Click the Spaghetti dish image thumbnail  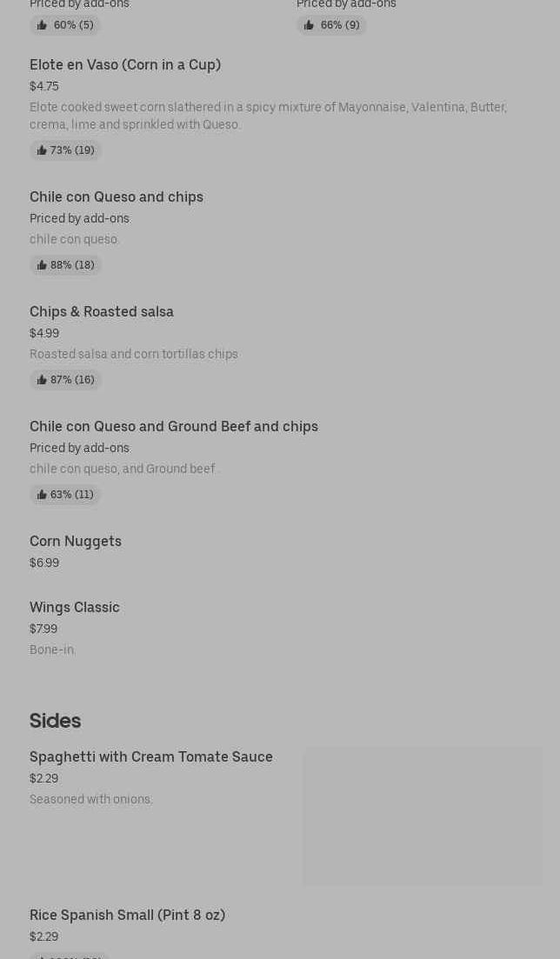click(423, 816)
